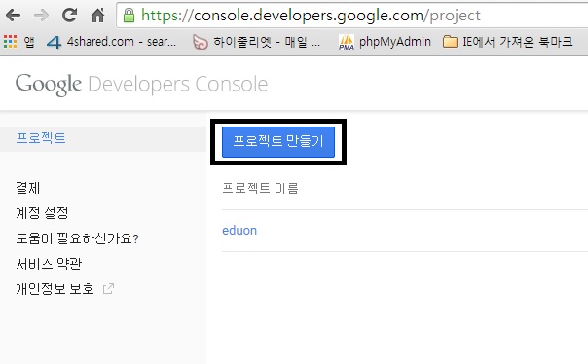Click the Google Developers Console logo
588x364 pixels.
point(141,84)
